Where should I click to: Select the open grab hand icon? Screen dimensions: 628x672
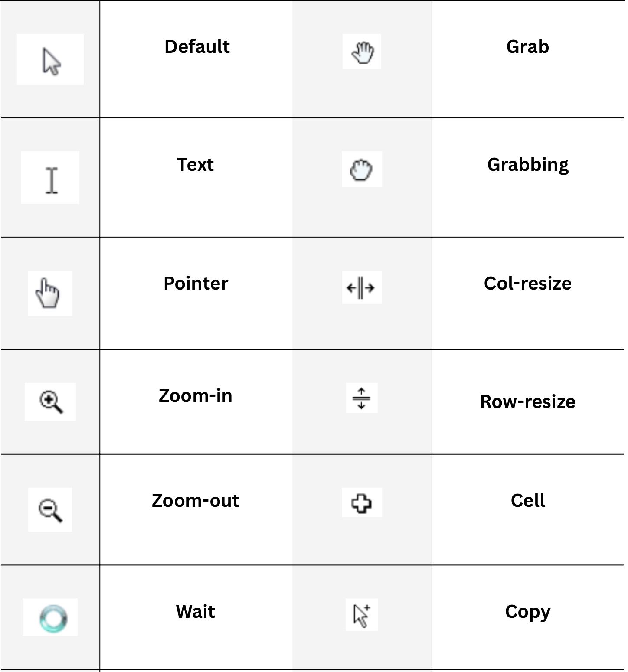363,52
